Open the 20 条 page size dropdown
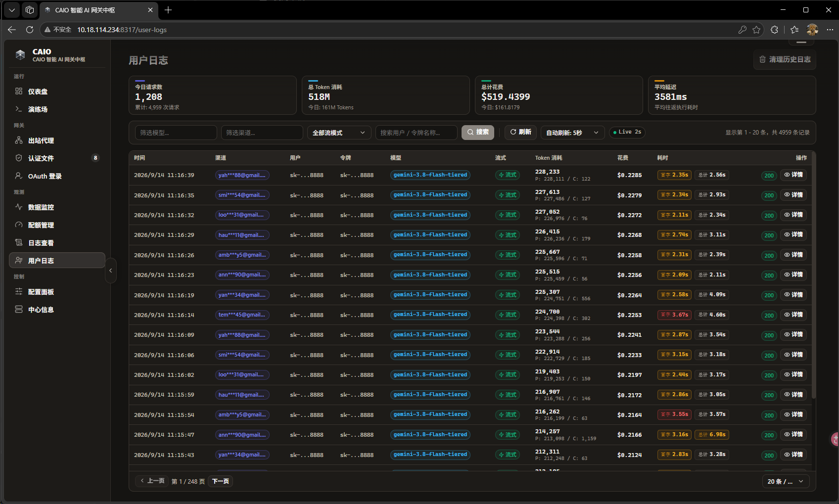This screenshot has width=839, height=504. (786, 481)
